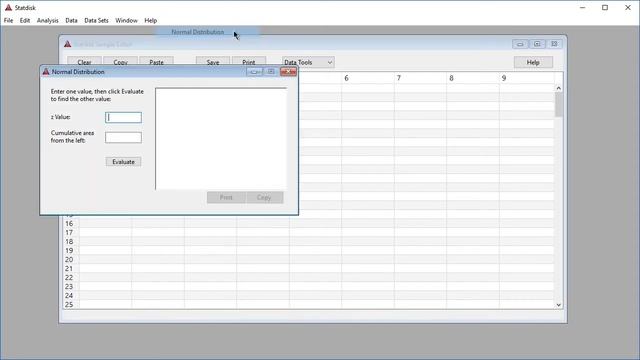Open the Data Sets menu
The height and width of the screenshot is (360, 640).
coord(96,20)
